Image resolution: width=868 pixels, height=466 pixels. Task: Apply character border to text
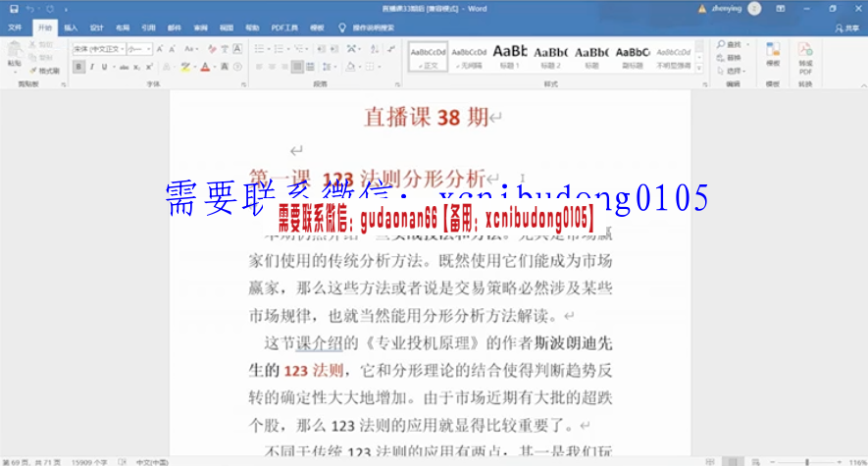pos(237,49)
